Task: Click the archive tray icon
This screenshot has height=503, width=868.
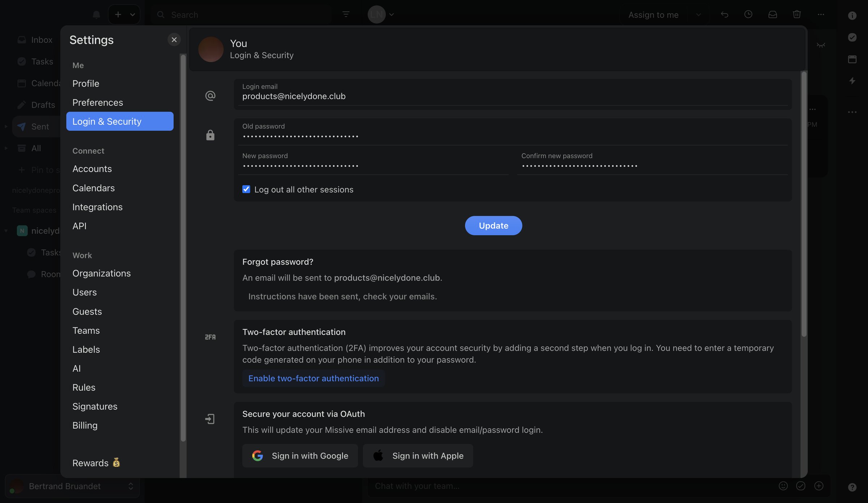Action: (773, 14)
